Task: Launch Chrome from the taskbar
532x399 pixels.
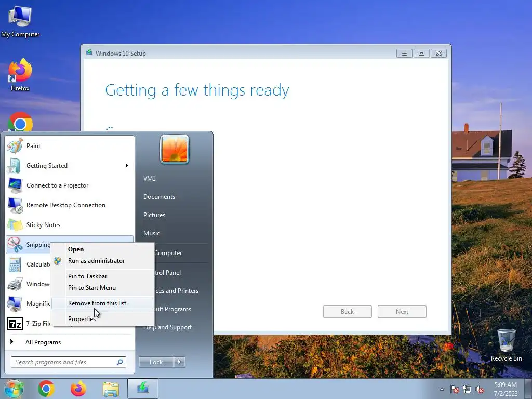Action: 46,389
